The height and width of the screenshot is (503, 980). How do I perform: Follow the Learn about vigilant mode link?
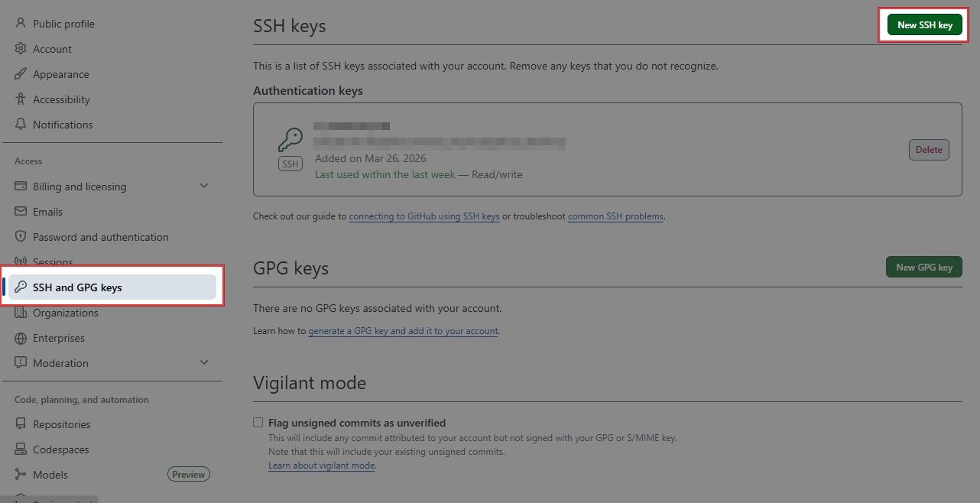coord(321,466)
